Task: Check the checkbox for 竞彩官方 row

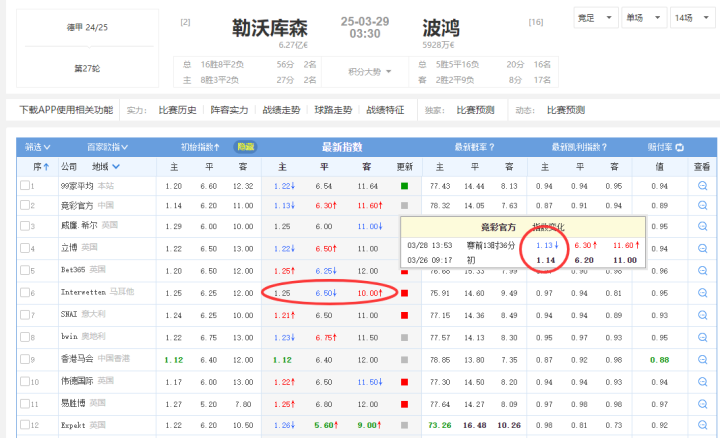Action: (25, 205)
